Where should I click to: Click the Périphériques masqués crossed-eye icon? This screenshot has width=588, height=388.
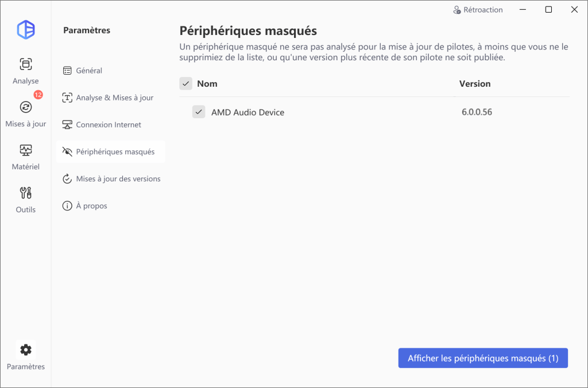(67, 152)
